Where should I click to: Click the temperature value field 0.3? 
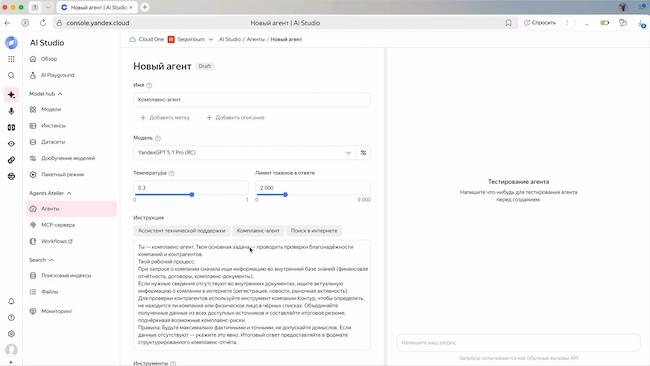[191, 188]
